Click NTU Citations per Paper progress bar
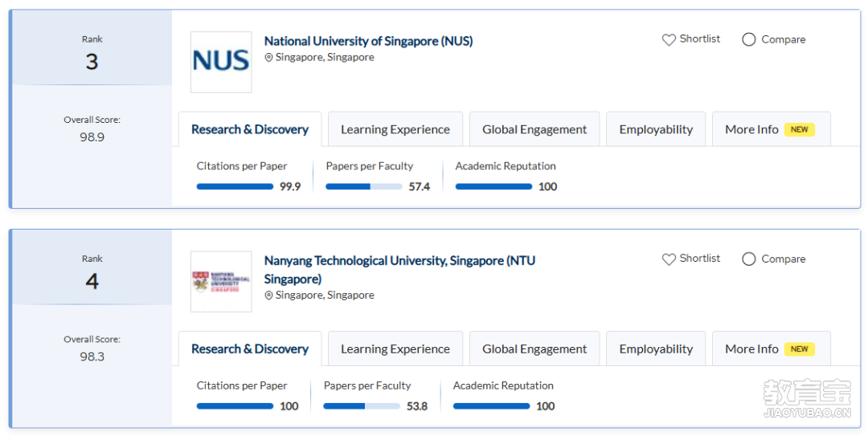 click(x=235, y=406)
